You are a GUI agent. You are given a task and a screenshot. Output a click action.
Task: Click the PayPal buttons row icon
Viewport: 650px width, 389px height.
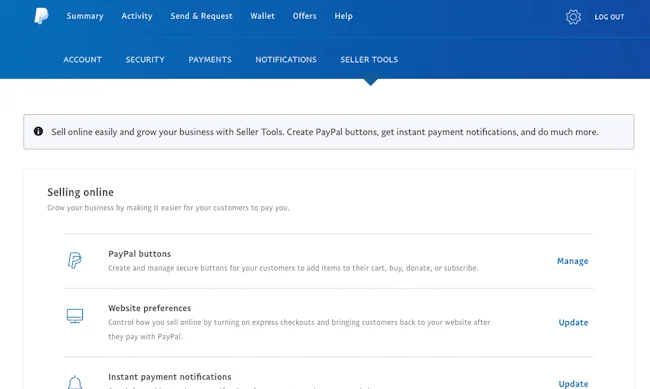pos(75,260)
